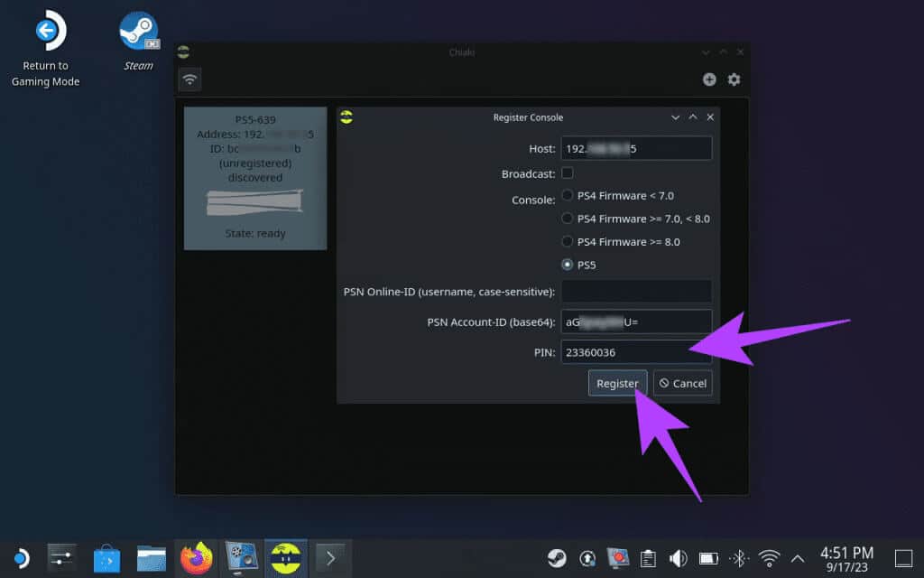The height and width of the screenshot is (578, 924).
Task: Click the Cancel button in Register Console
Action: [x=682, y=383]
